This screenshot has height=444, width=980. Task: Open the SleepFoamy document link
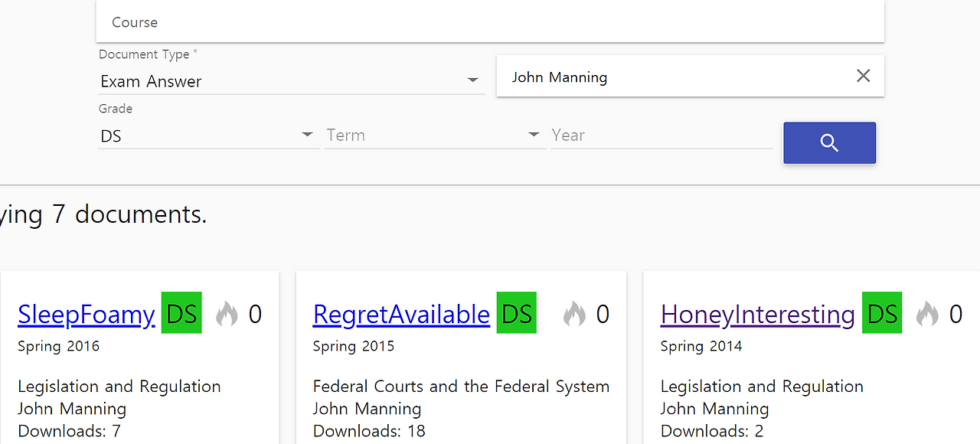(x=86, y=315)
